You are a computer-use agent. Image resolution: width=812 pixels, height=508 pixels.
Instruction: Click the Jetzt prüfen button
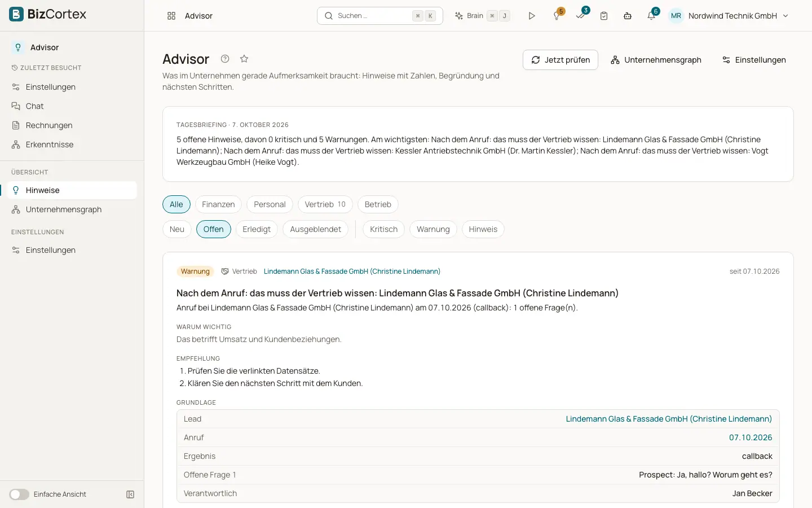[x=561, y=60]
